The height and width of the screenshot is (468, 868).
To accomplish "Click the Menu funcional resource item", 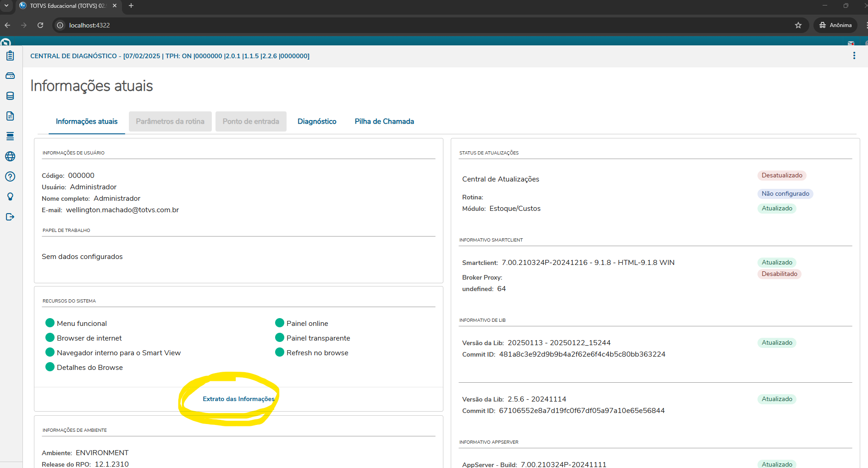I will click(76, 323).
